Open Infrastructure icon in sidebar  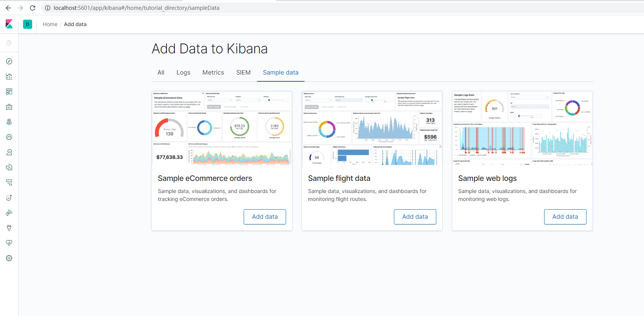click(9, 152)
